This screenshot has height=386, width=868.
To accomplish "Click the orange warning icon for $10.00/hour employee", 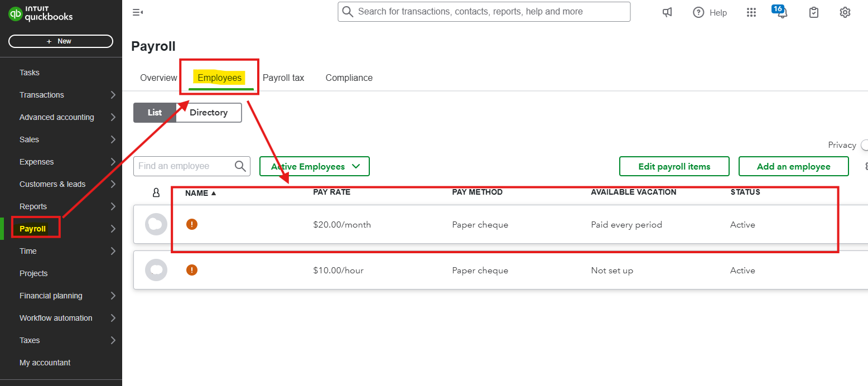I will click(x=192, y=270).
